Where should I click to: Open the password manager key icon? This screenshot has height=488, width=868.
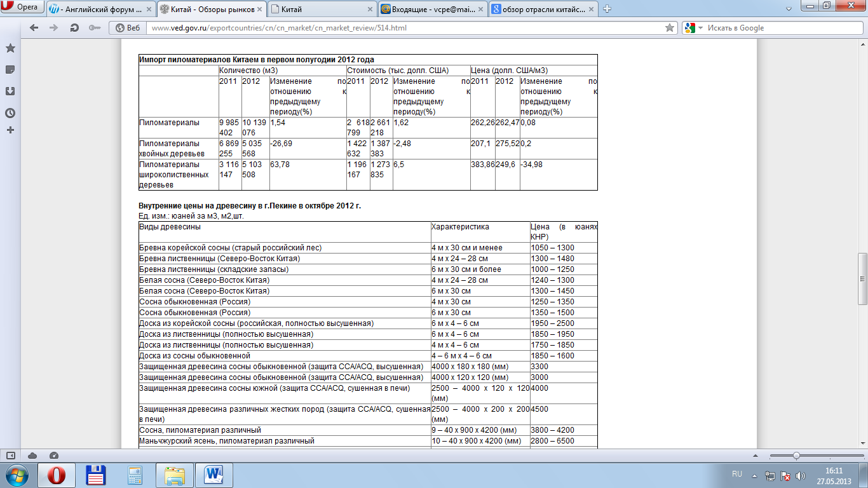click(x=94, y=28)
